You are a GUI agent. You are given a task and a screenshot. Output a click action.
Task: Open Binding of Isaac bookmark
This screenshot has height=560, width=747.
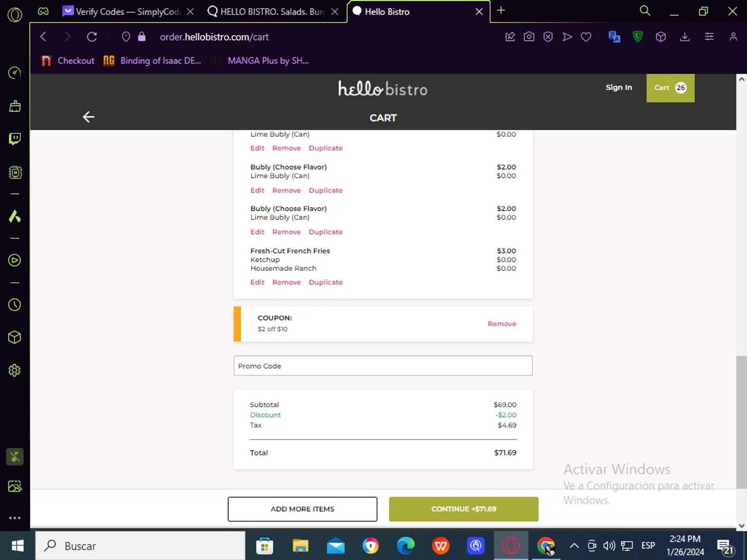click(x=152, y=61)
